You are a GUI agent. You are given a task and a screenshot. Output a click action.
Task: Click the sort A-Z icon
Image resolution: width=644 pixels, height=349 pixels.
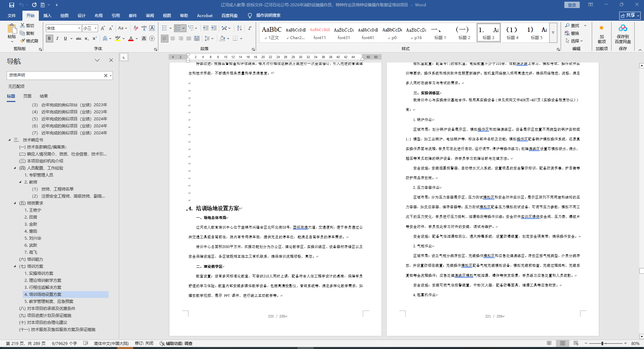239,28
